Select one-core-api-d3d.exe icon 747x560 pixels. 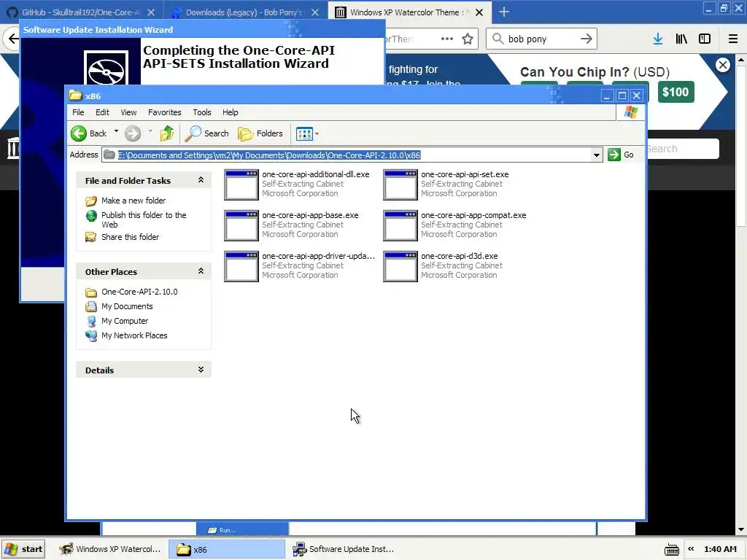400,267
